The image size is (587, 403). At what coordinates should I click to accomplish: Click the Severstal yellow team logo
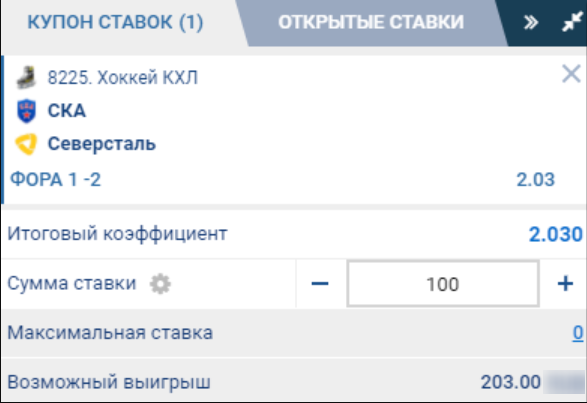tap(26, 144)
